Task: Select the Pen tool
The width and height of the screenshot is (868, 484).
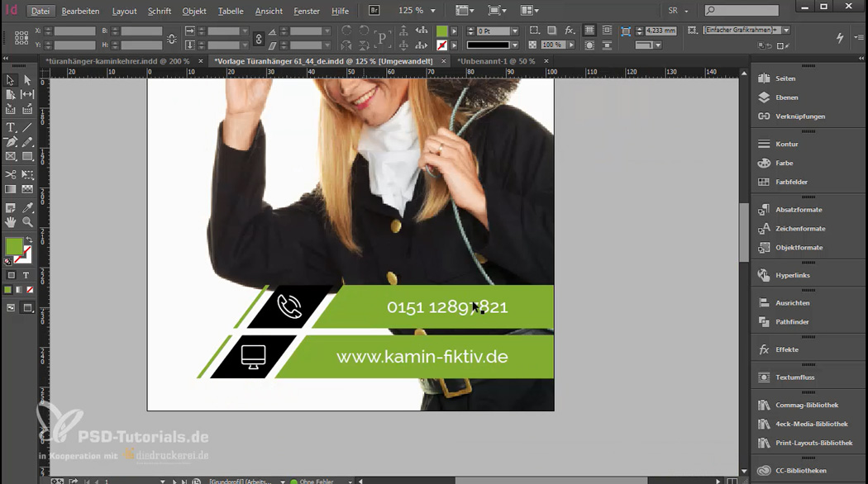Action: click(x=10, y=142)
